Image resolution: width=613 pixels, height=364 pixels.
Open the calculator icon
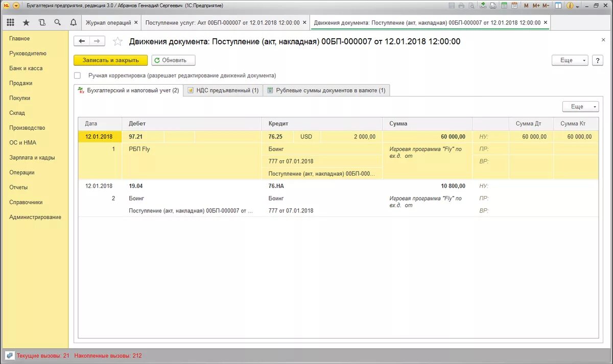pos(504,6)
